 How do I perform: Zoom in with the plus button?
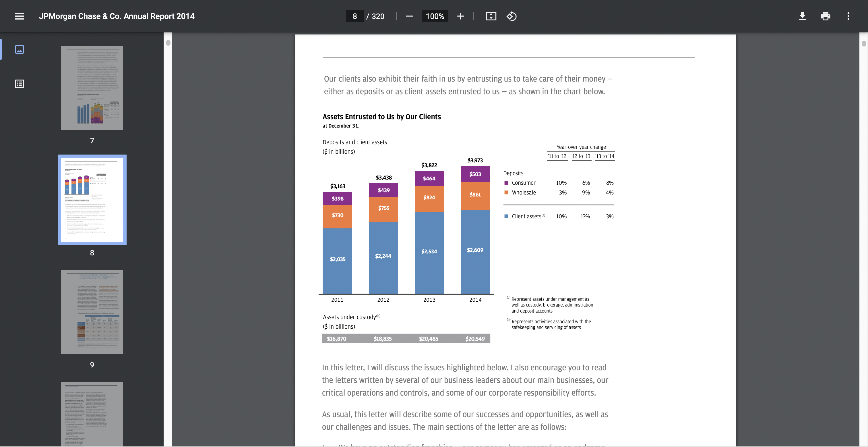[x=460, y=16]
